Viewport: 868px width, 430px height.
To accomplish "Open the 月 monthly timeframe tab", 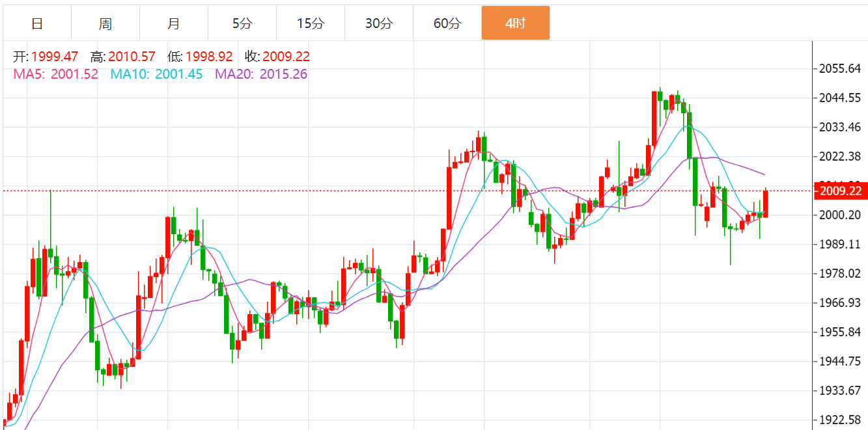I will [174, 23].
